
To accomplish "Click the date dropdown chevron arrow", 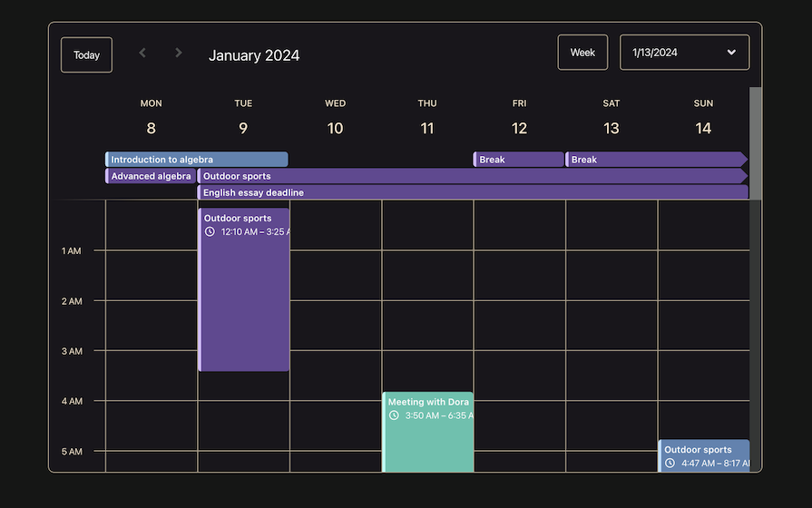I will [x=731, y=53].
